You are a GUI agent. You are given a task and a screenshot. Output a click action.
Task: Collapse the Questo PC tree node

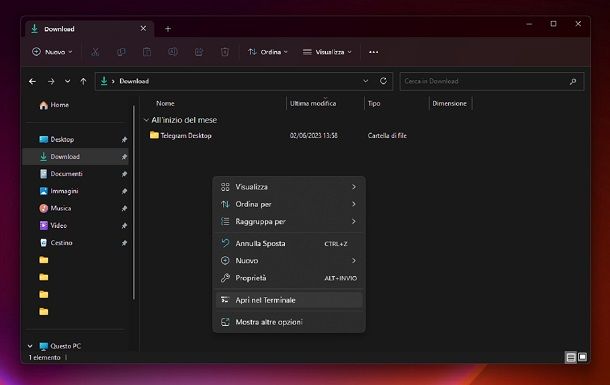point(30,346)
